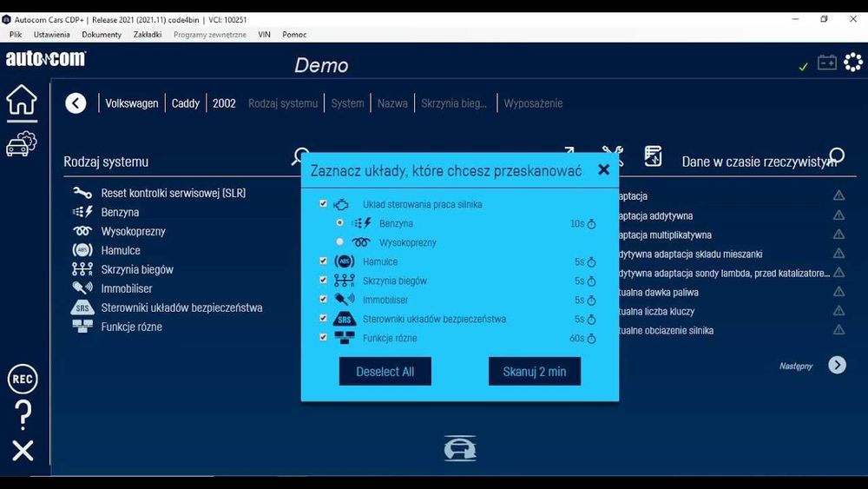
Task: Select the Benzyna radio button
Action: pyautogui.click(x=340, y=222)
